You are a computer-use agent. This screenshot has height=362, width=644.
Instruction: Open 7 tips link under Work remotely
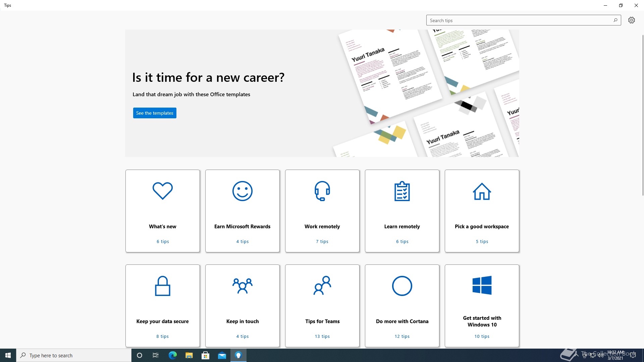coord(322,241)
